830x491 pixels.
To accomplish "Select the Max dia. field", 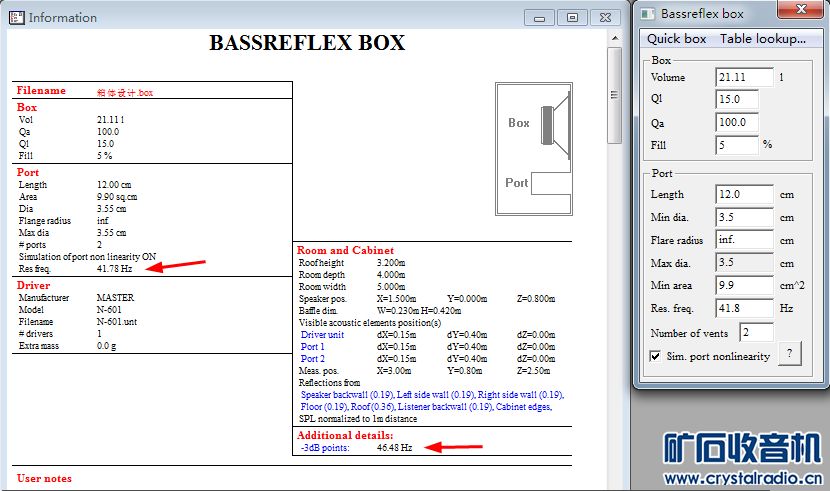I will [744, 262].
